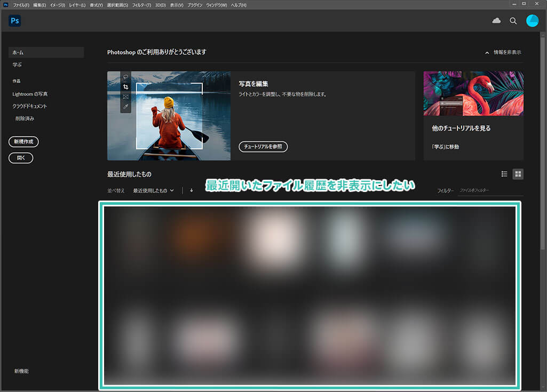Open the 最近使用したもの sort dropdown
This screenshot has height=392, width=547.
tap(153, 190)
